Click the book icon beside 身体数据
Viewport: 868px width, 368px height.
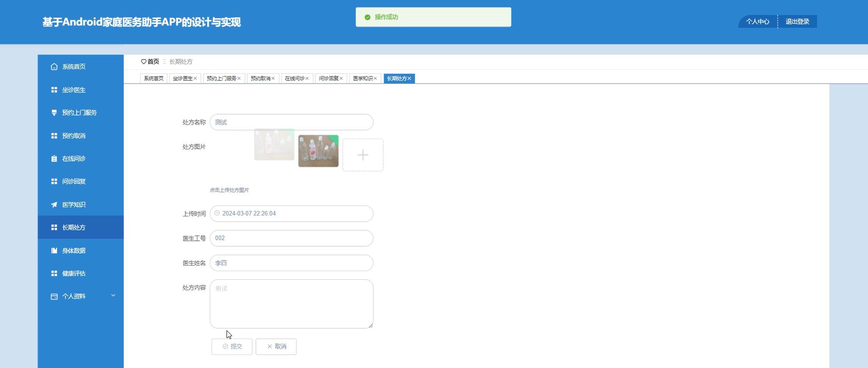(54, 250)
